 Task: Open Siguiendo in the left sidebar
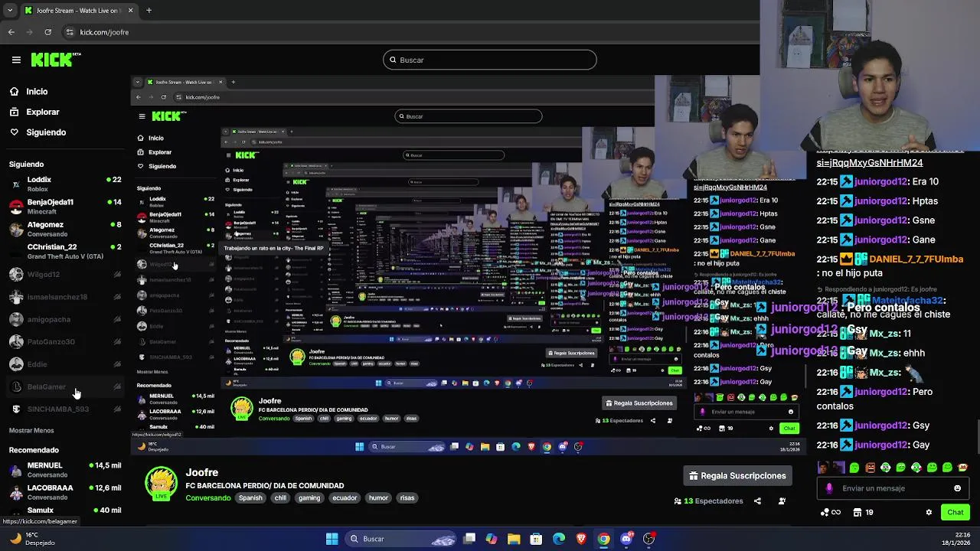46,132
